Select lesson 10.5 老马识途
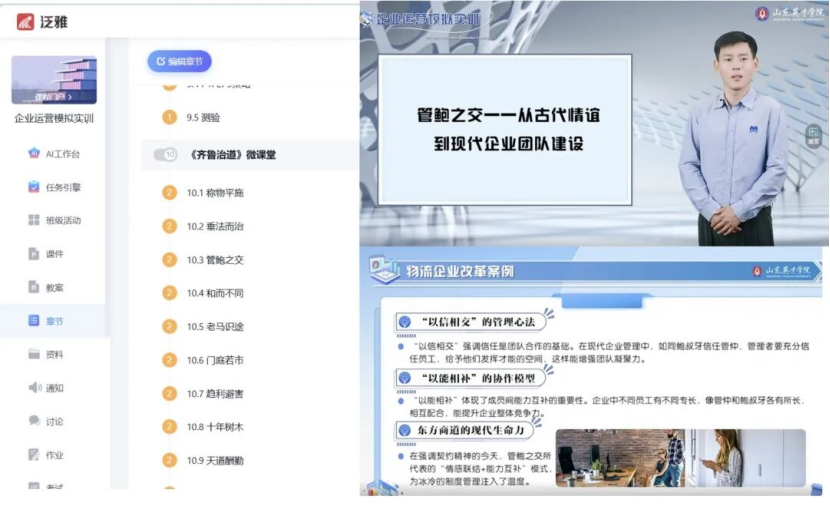This screenshot has width=830, height=507. [214, 327]
